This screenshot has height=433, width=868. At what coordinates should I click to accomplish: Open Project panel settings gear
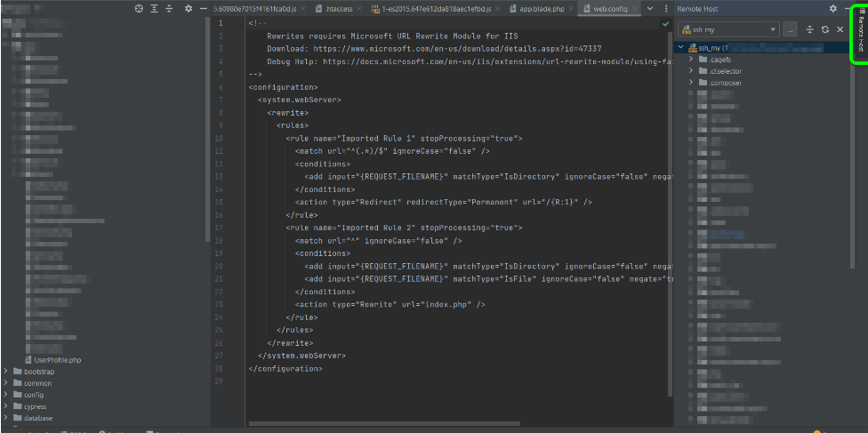tap(189, 9)
